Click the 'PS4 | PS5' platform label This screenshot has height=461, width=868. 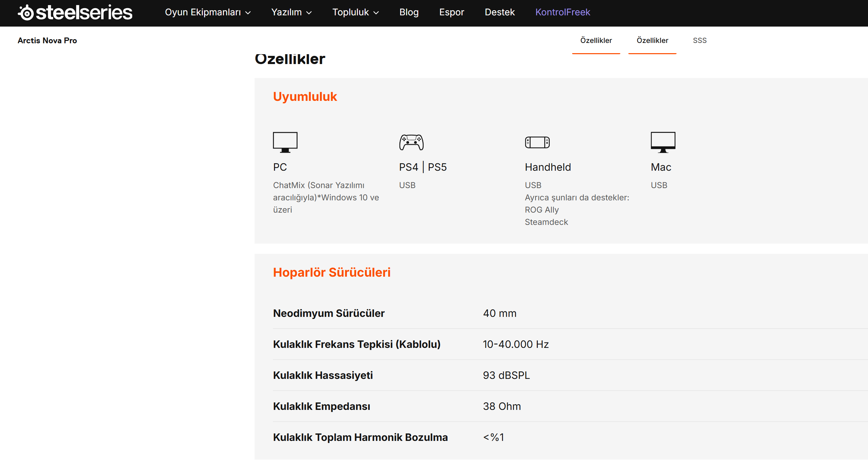(423, 167)
